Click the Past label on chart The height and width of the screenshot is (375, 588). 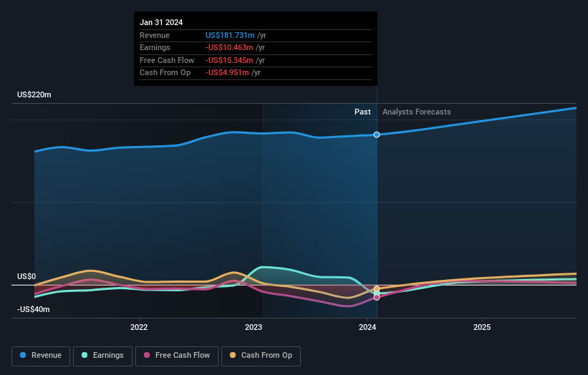362,112
